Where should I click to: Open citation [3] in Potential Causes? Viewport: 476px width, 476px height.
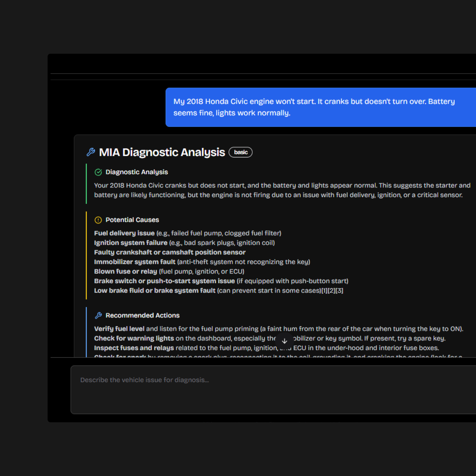340,291
